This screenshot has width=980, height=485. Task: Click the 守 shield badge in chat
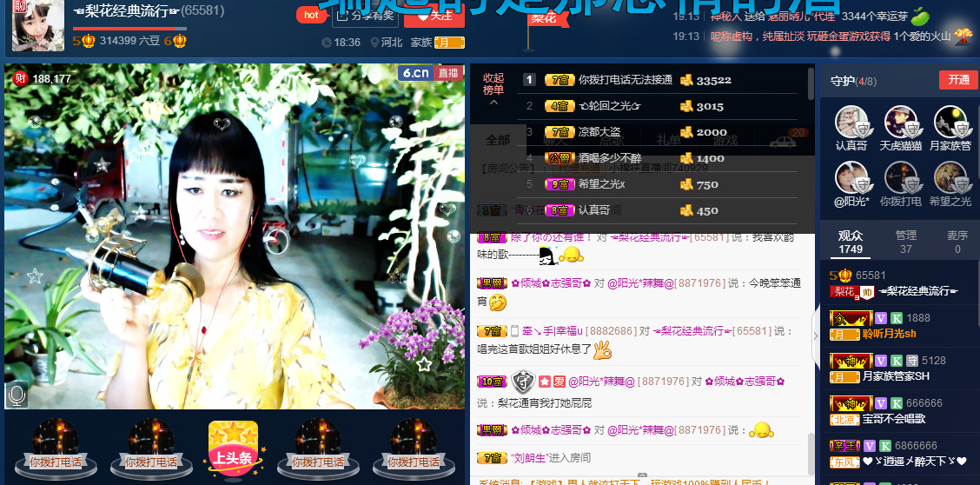click(522, 382)
